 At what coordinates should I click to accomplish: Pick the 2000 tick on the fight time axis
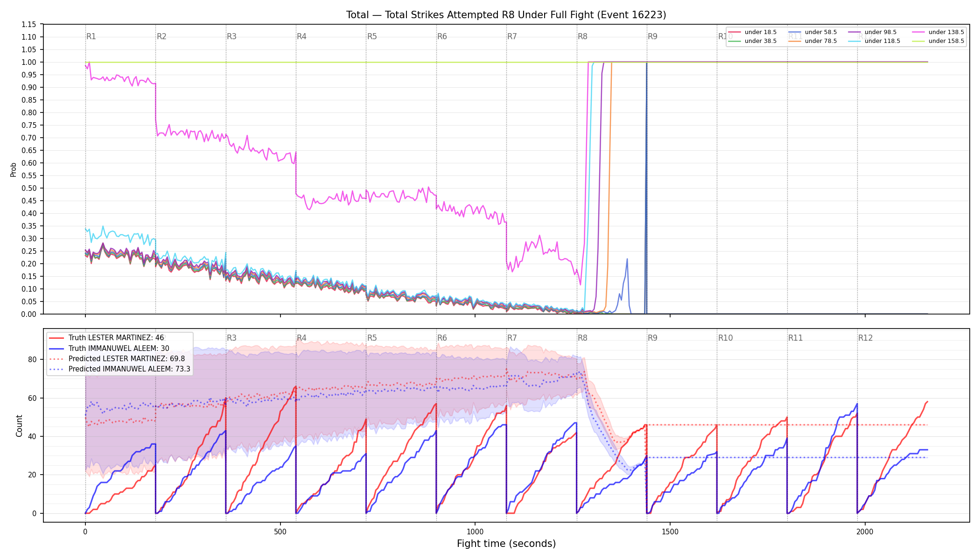click(865, 532)
